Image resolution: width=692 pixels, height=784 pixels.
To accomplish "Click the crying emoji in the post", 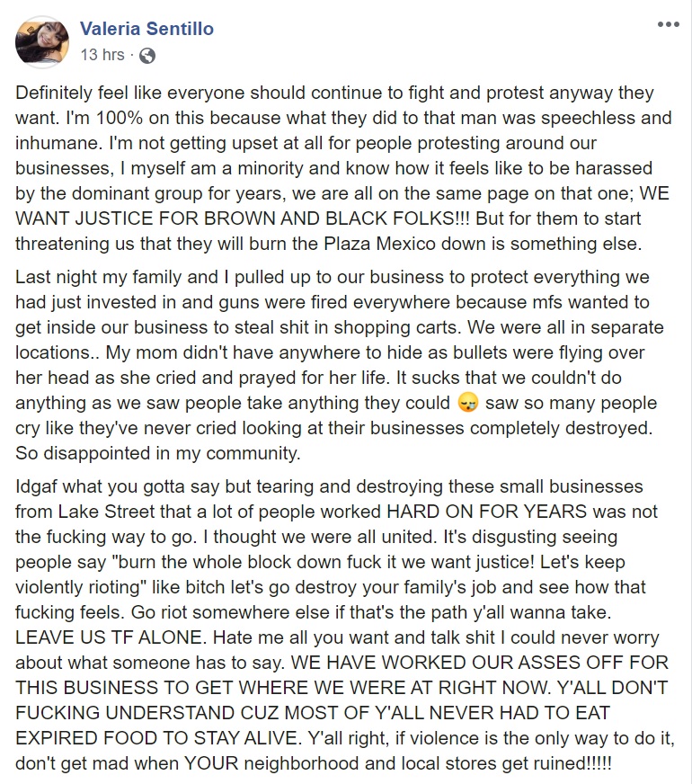I will 467,403.
